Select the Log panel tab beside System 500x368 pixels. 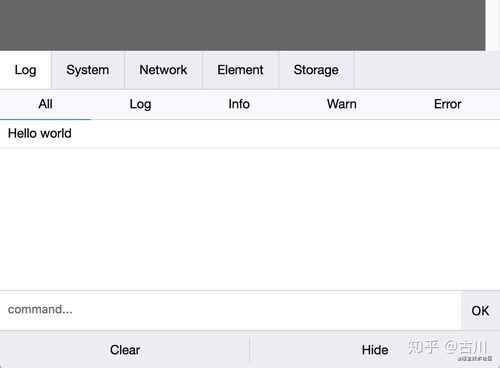click(26, 70)
